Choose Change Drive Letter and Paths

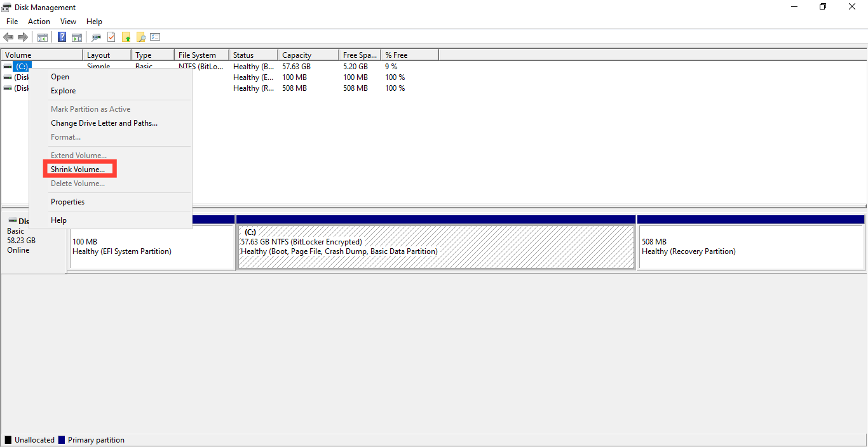[x=104, y=123]
